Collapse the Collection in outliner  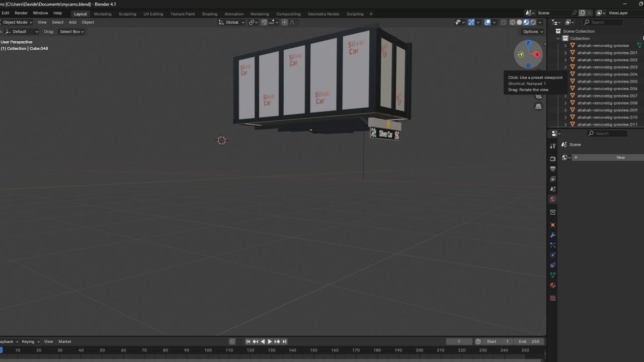tap(558, 38)
